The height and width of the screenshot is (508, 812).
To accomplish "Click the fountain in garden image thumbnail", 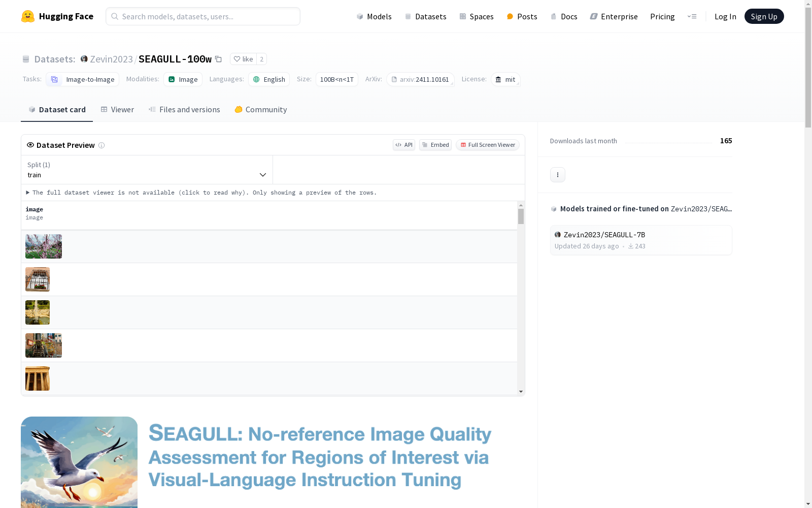I will pyautogui.click(x=38, y=312).
